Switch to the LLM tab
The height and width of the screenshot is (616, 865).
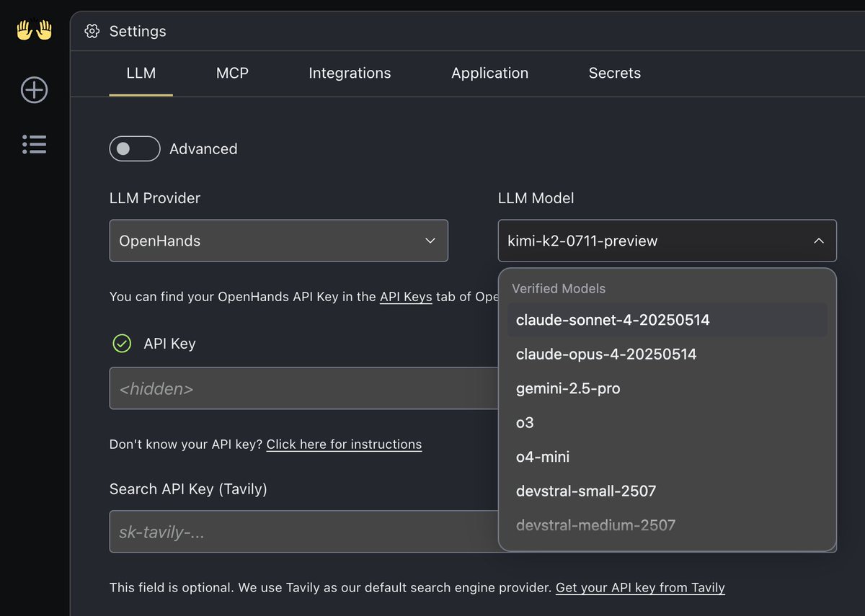(141, 73)
